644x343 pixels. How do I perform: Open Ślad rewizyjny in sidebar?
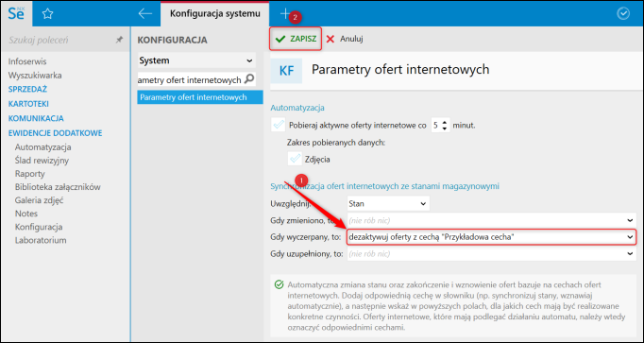click(x=42, y=161)
